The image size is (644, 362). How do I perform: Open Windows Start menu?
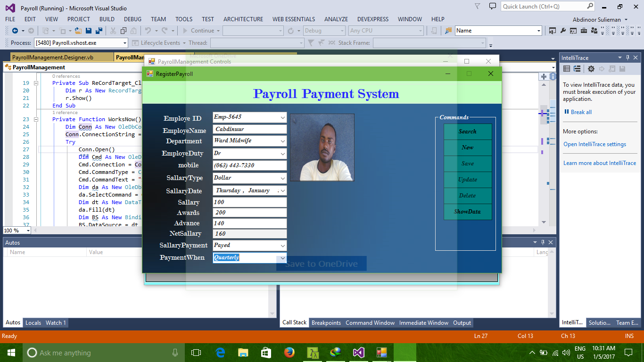[x=11, y=353]
